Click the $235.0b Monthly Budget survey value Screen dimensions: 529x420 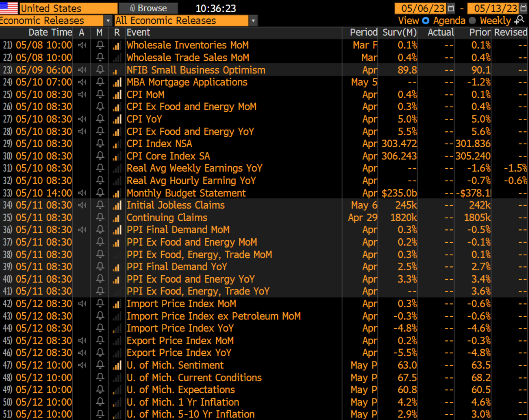[x=399, y=193]
